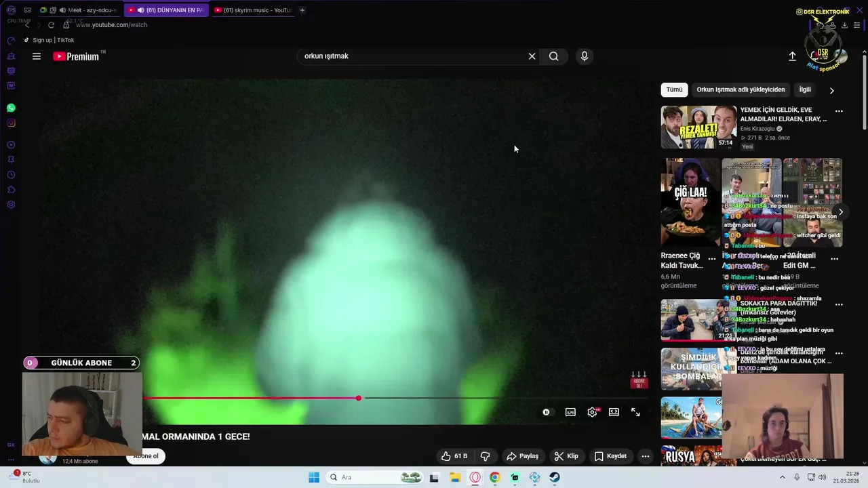Screen dimensions: 868x488
Task: Save the video using 'Kaydet'
Action: 610,456
